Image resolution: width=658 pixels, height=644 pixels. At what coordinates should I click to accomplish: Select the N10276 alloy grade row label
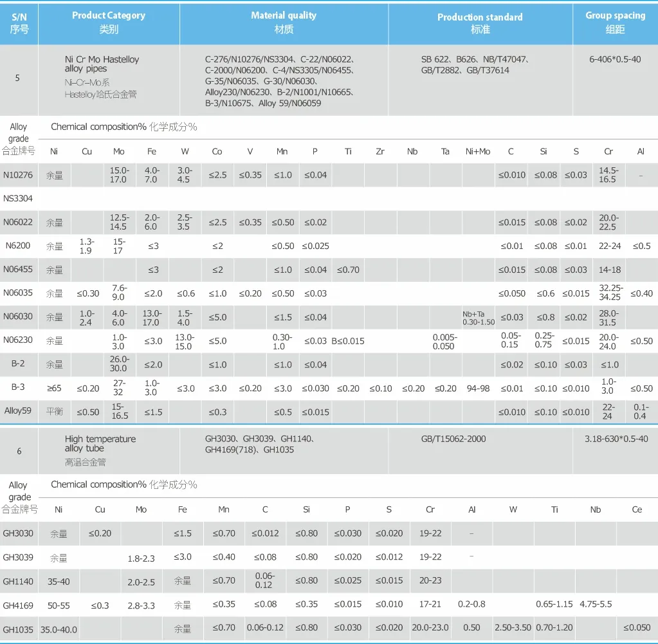[x=17, y=175]
